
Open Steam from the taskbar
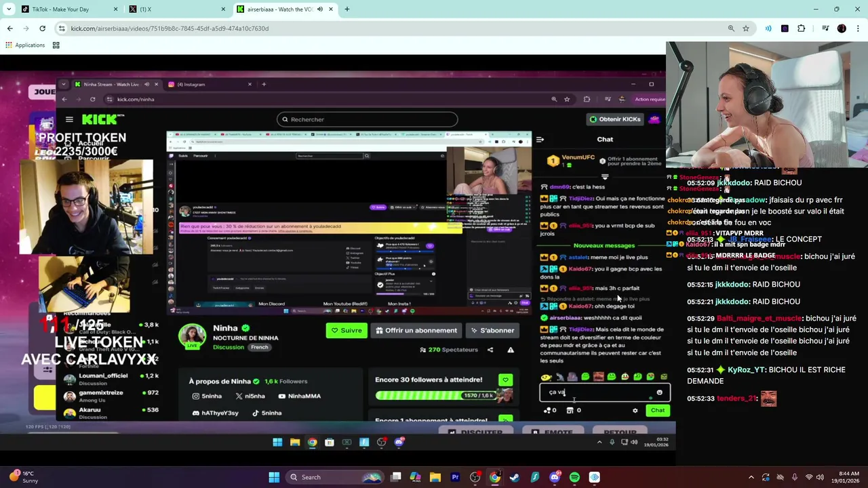pos(515,477)
